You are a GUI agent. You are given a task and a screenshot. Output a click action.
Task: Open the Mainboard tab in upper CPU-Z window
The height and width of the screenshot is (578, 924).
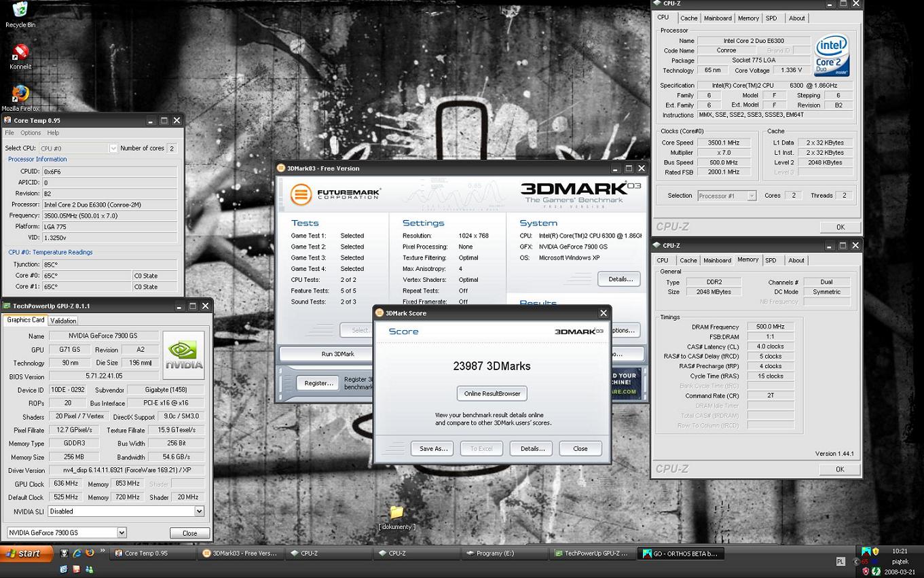point(718,18)
